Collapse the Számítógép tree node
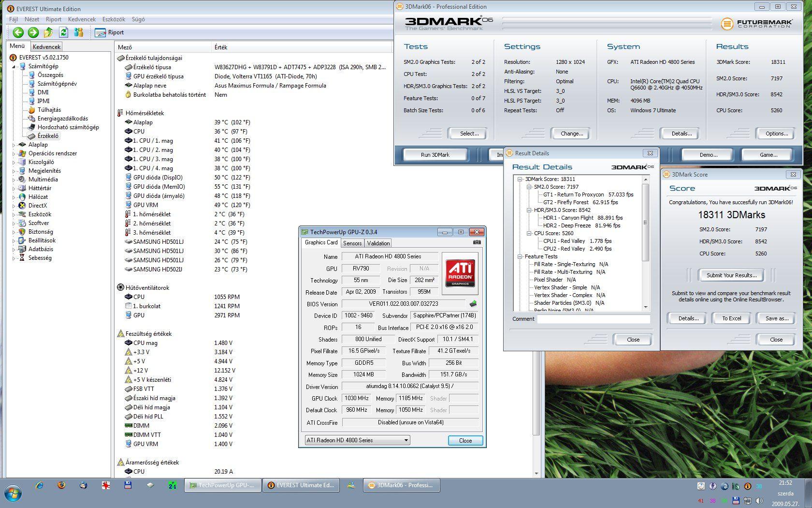 coord(14,66)
